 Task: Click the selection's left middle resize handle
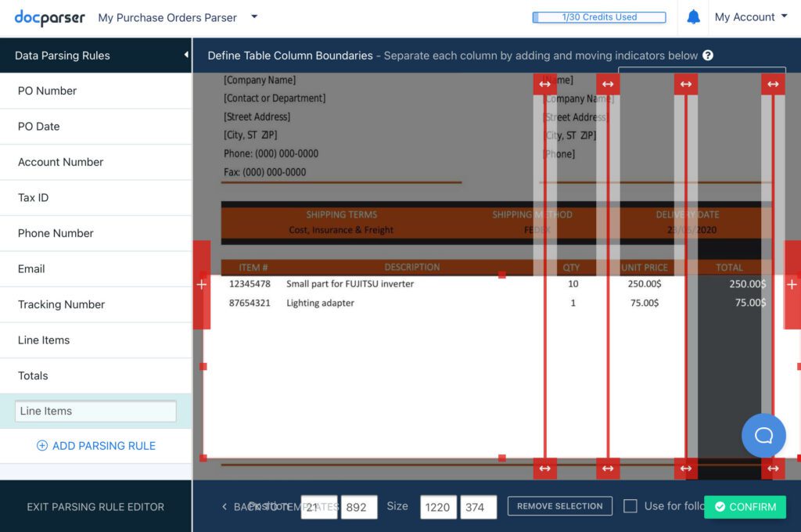pyautogui.click(x=203, y=366)
